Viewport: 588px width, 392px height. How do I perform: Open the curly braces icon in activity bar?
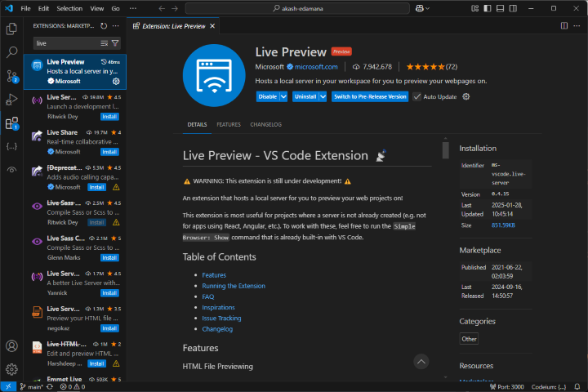(x=11, y=147)
